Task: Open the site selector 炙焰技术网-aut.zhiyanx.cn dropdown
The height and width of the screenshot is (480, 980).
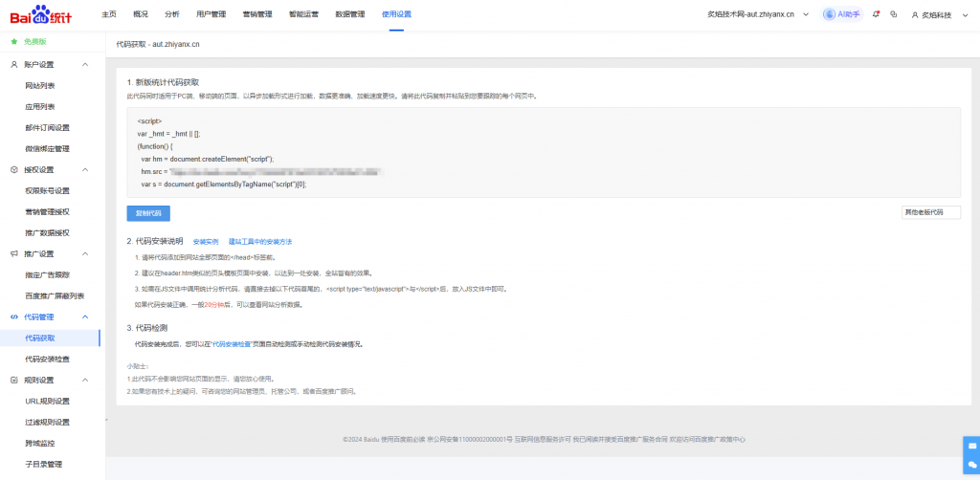Action: (758, 14)
